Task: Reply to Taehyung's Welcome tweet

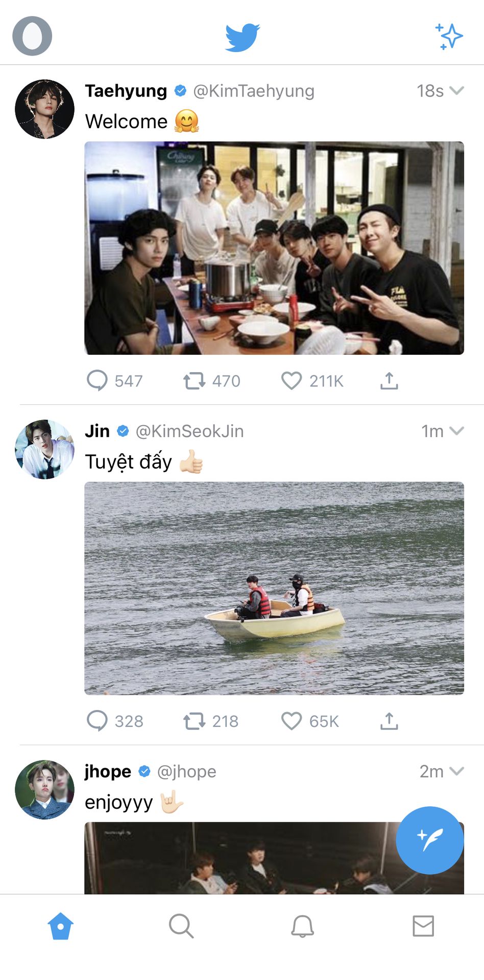Action: [x=97, y=380]
